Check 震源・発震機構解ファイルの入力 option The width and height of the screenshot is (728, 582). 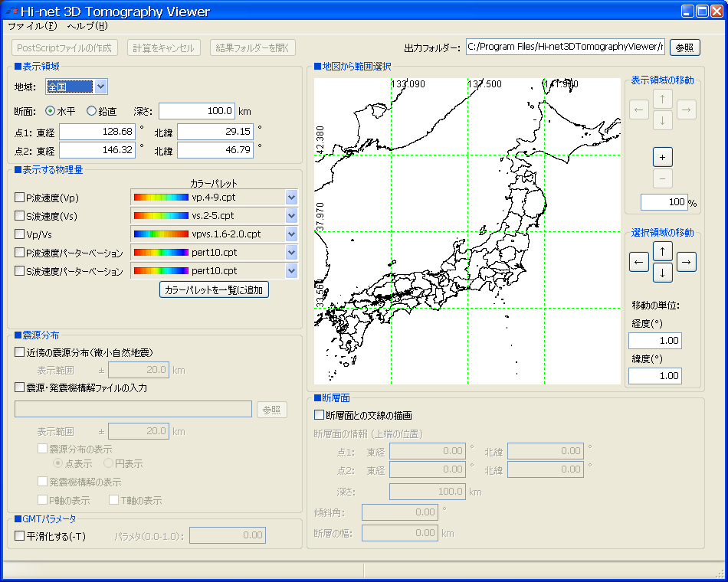[x=19, y=387]
